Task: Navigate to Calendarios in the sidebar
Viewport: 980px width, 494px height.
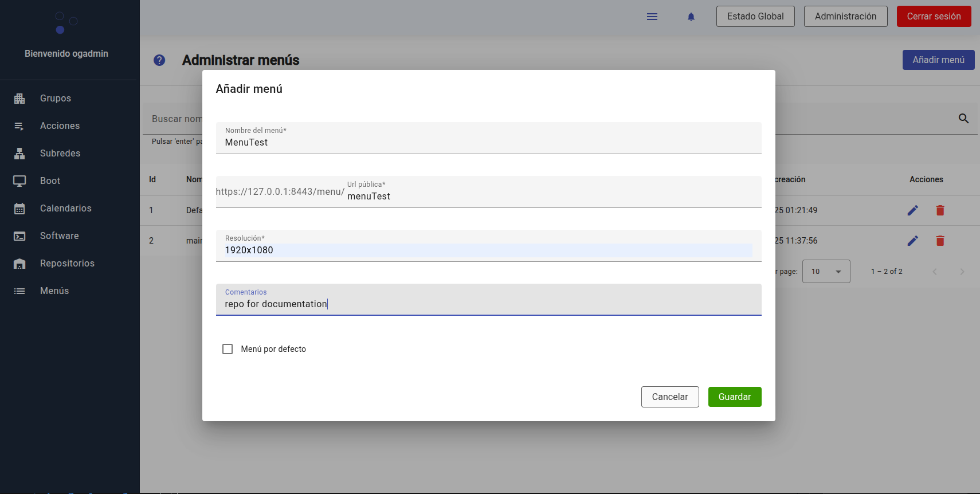Action: click(65, 208)
